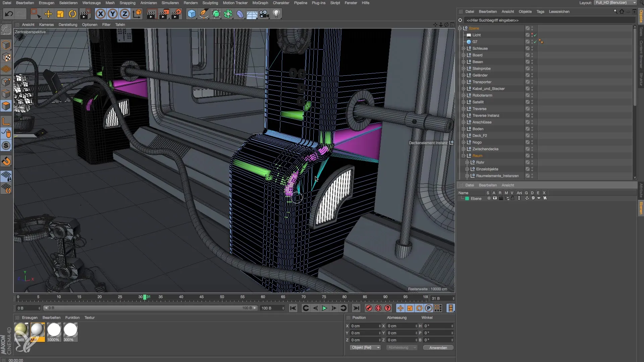
Task: Open the Filter menu in viewport
Action: 106,24
